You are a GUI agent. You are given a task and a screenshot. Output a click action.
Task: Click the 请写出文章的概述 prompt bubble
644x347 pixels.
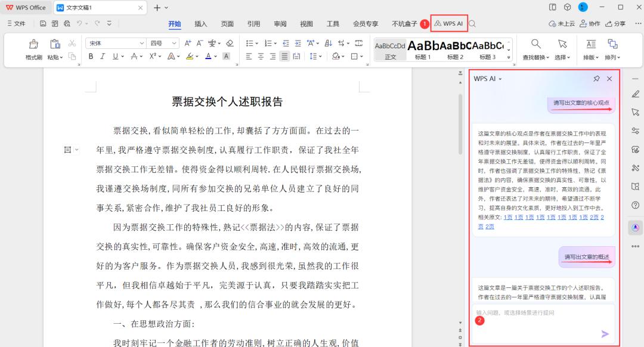pos(587,257)
